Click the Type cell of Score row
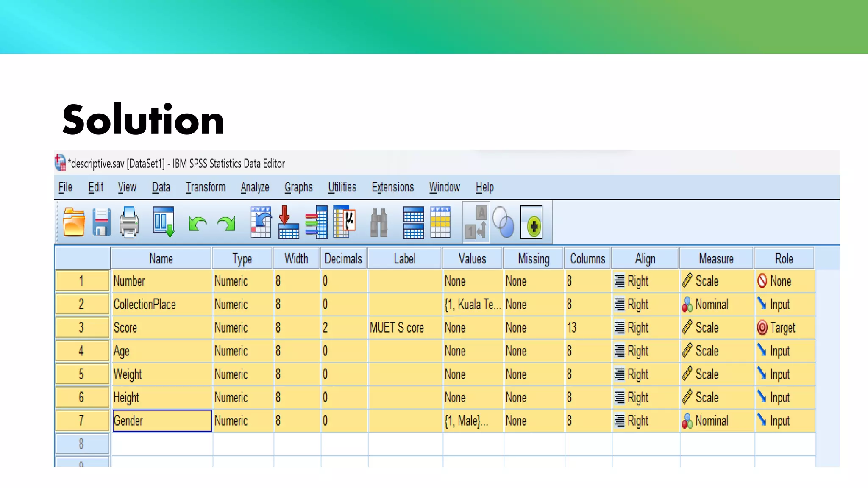This screenshot has height=488, width=868. click(242, 327)
